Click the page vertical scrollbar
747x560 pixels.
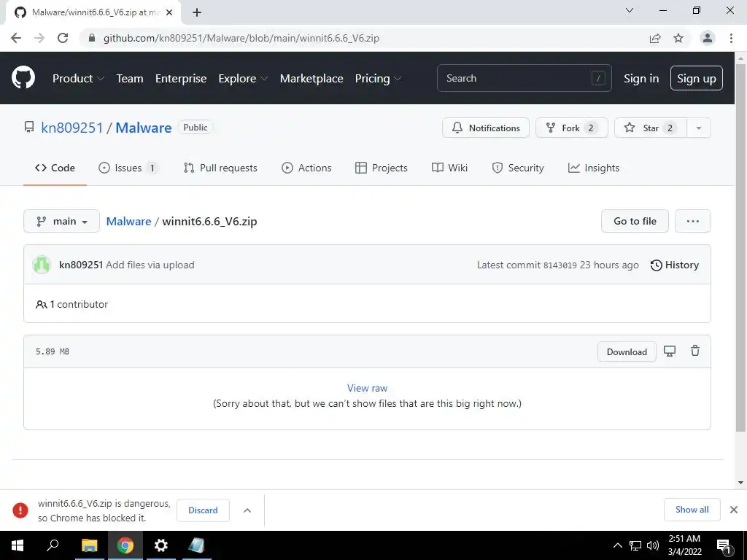[x=740, y=248]
